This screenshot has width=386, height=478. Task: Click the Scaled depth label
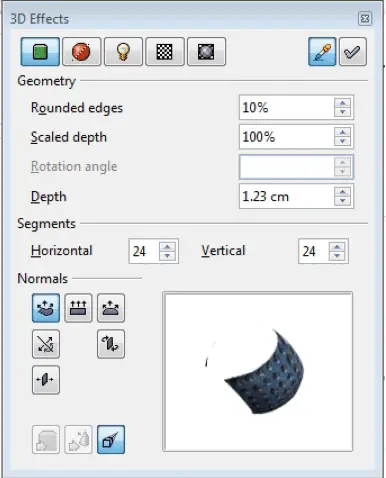coord(69,137)
